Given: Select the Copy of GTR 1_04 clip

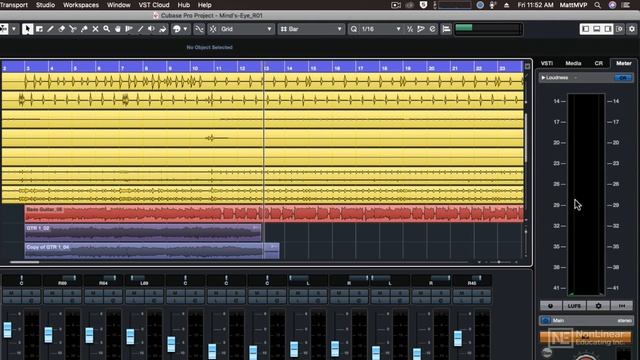Looking at the screenshot, I should click(x=152, y=251).
